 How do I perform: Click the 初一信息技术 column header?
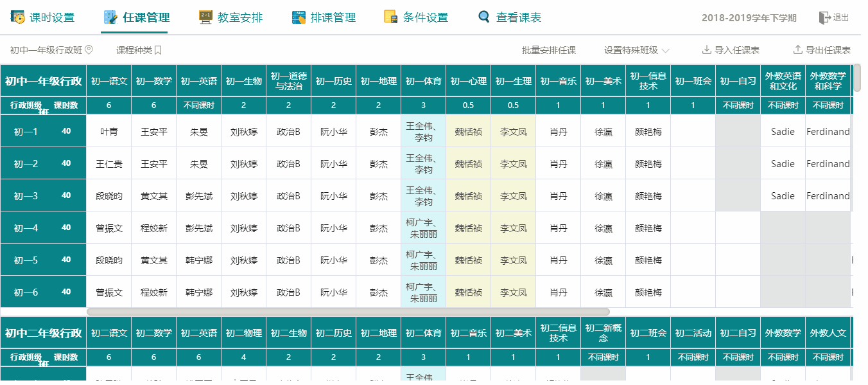coord(648,81)
